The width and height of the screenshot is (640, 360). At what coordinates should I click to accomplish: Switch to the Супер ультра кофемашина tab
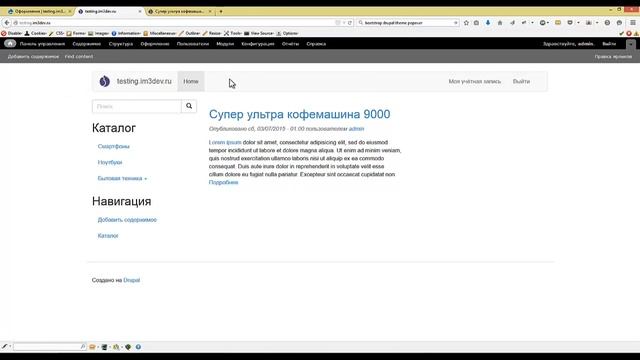click(x=180, y=11)
